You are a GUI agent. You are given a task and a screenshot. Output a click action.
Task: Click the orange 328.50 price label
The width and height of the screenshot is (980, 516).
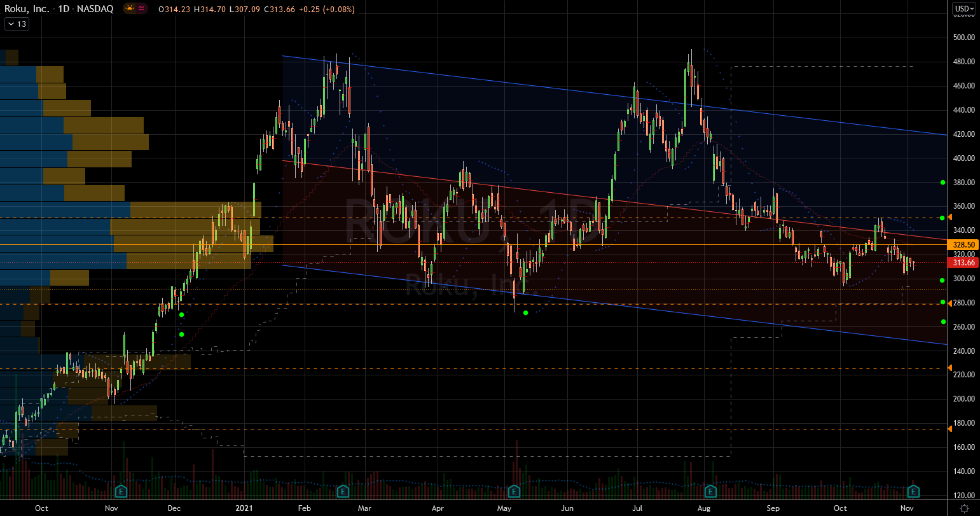point(964,244)
